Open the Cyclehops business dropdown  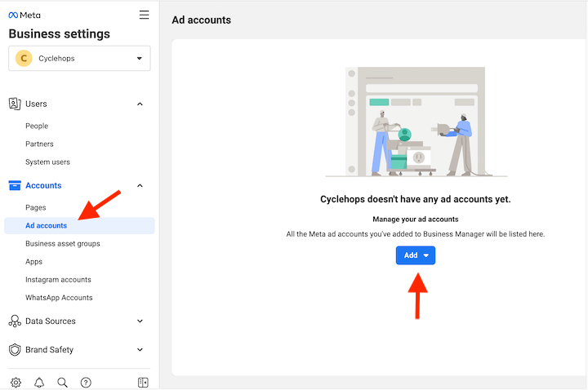(x=79, y=59)
